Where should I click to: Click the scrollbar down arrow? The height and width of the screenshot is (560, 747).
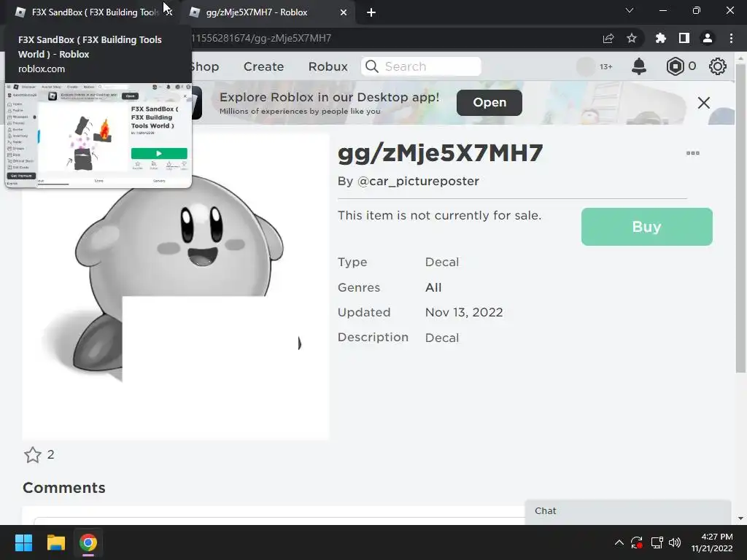(740, 518)
